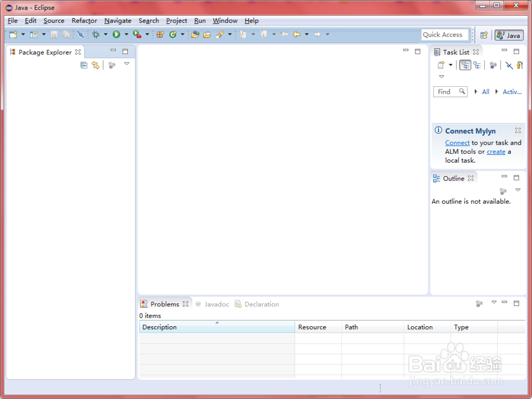This screenshot has height=399, width=532.
Task: Click the All working set link
Action: click(x=486, y=92)
